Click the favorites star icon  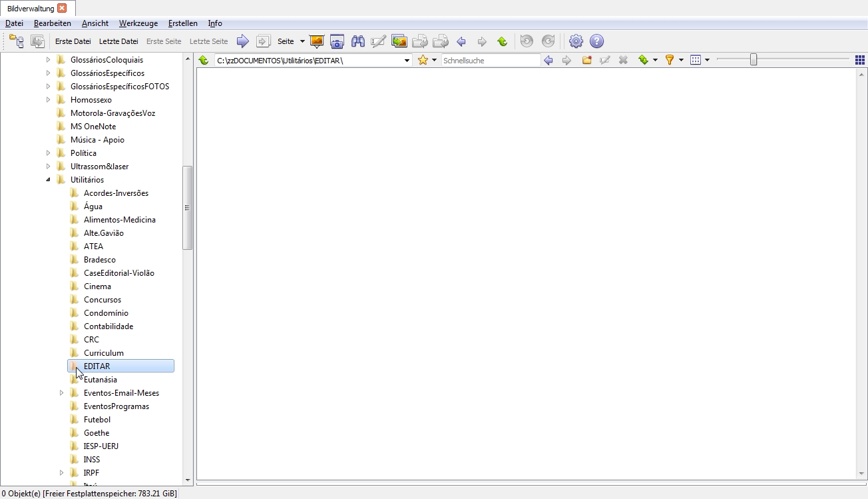pos(423,60)
